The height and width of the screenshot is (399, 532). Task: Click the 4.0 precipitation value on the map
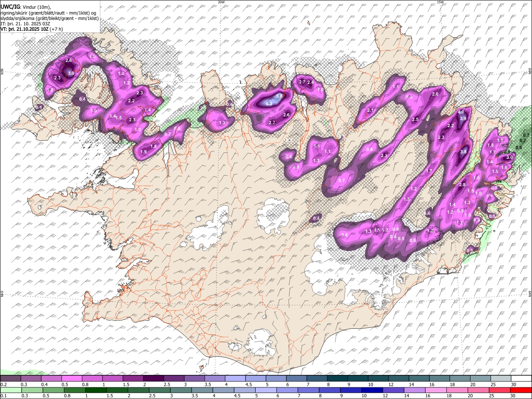[461, 112]
